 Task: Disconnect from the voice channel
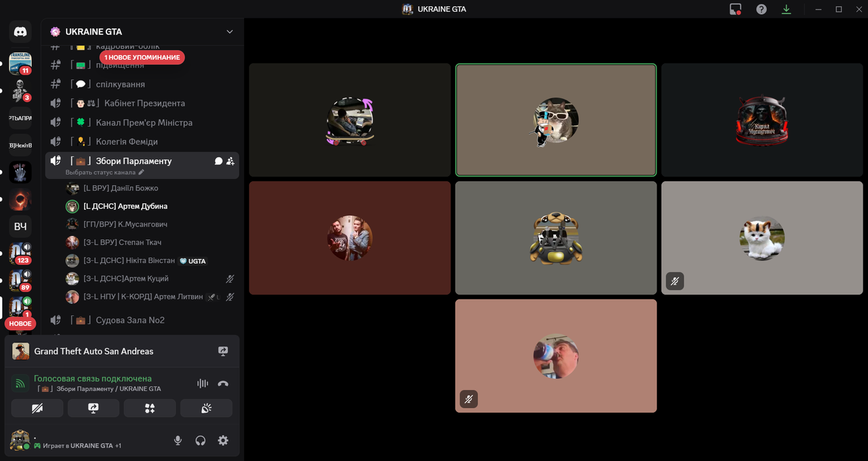[223, 384]
